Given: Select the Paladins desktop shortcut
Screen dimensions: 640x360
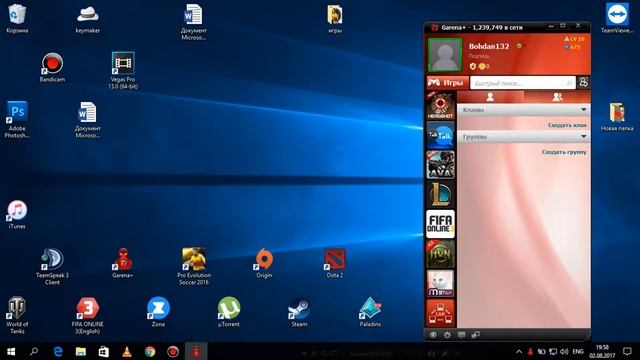Looking at the screenshot, I should pos(370,312).
